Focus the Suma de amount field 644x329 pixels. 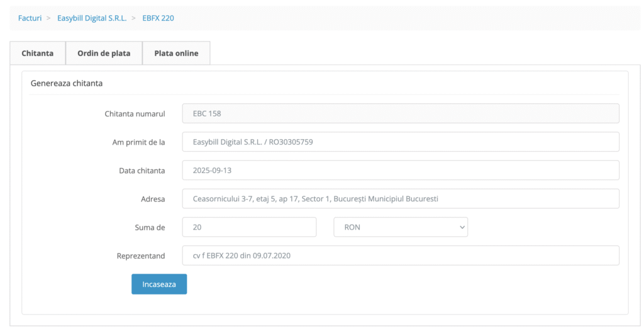tap(249, 227)
